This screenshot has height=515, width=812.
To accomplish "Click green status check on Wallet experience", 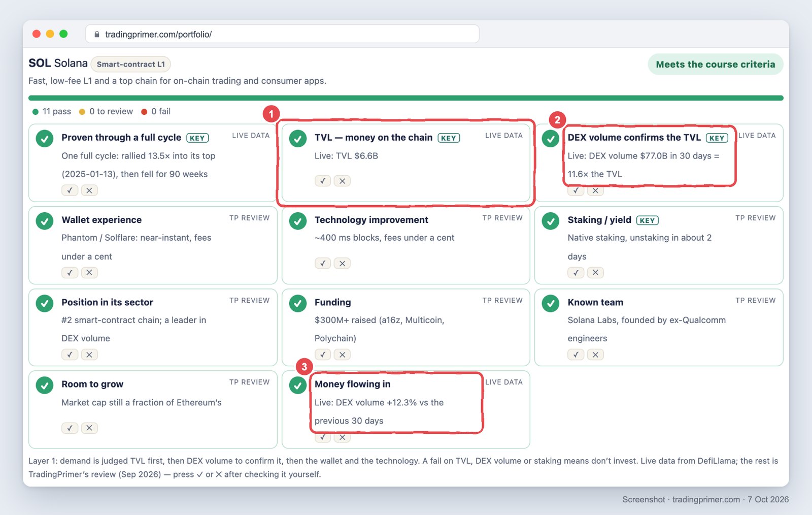I will pyautogui.click(x=45, y=221).
